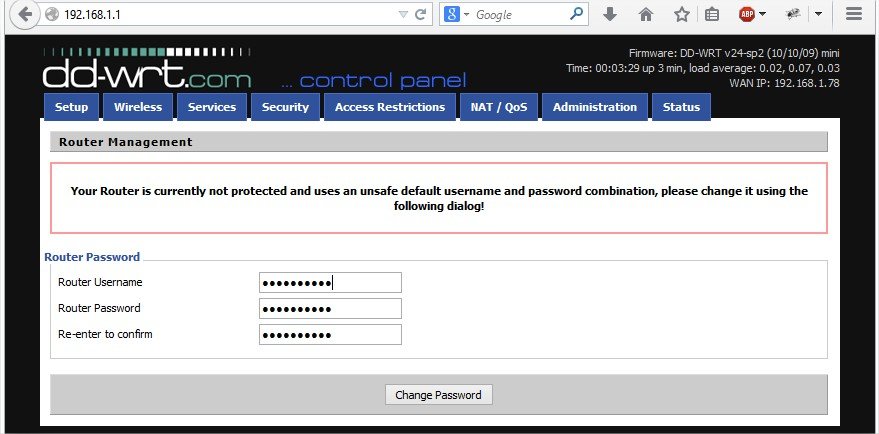879x434 pixels.
Task: Open the Access Restrictions tab
Action: pos(390,107)
